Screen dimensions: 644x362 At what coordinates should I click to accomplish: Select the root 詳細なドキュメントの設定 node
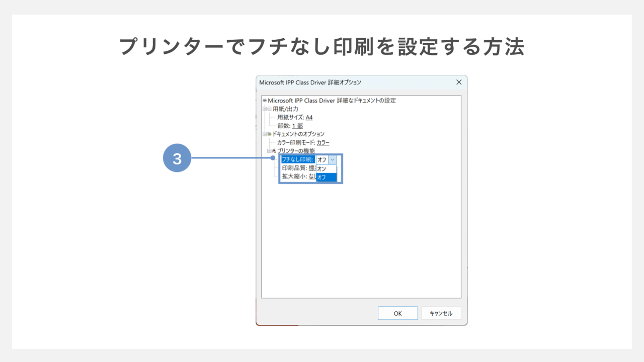(x=332, y=101)
